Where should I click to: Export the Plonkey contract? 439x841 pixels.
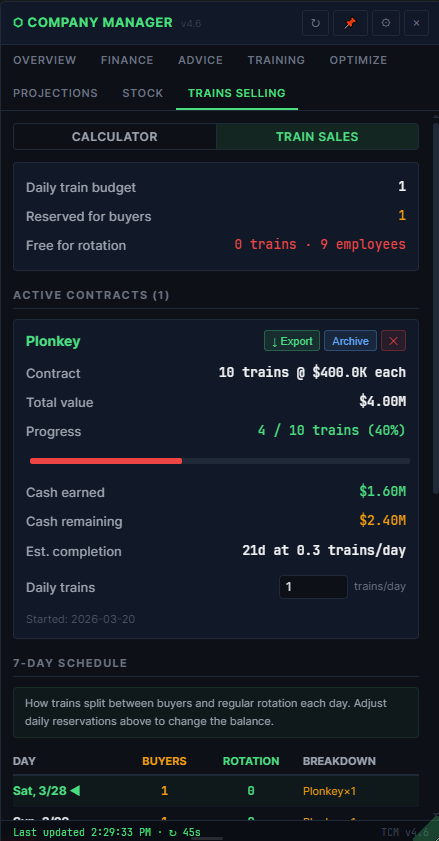(x=292, y=341)
